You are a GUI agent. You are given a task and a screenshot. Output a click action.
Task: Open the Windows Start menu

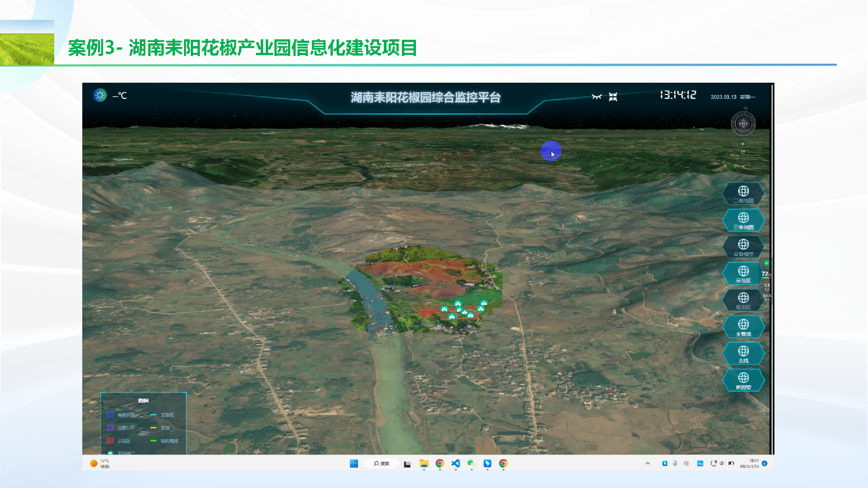tap(354, 464)
